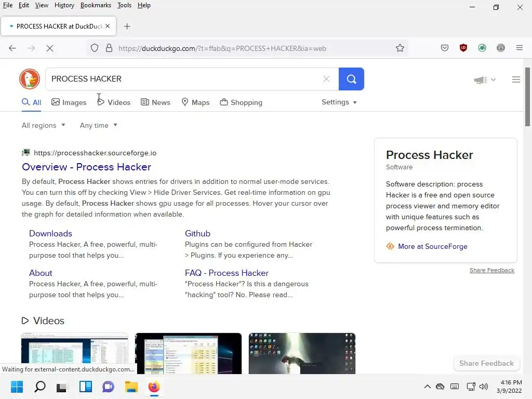Open FAQ - Process Hacker link
Image resolution: width=532 pixels, height=399 pixels.
click(x=227, y=273)
